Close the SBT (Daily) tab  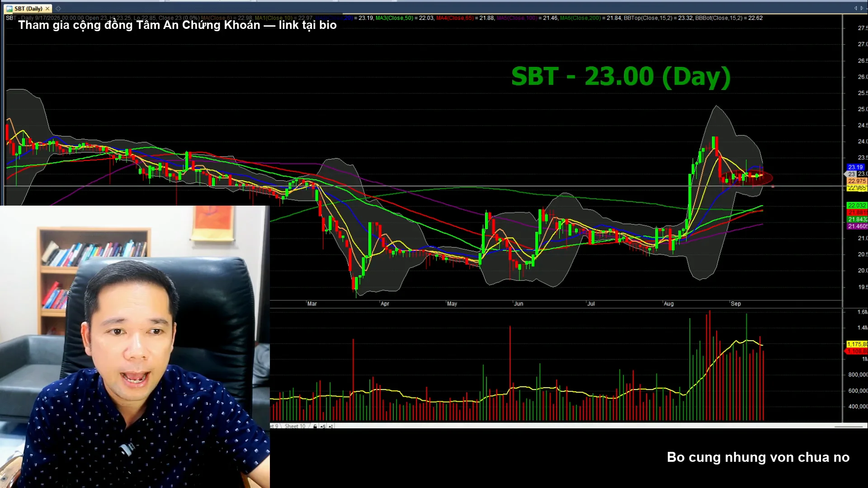point(47,9)
